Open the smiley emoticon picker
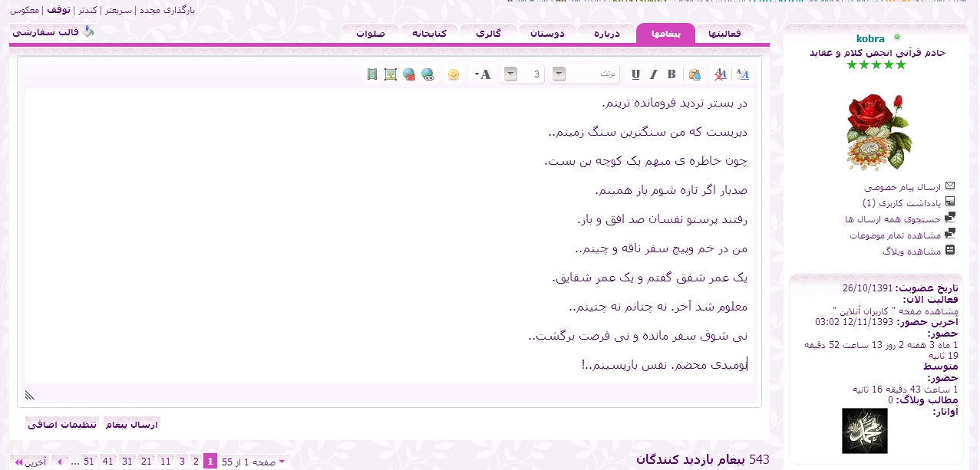Viewport: 980px width, 470px height. [454, 74]
